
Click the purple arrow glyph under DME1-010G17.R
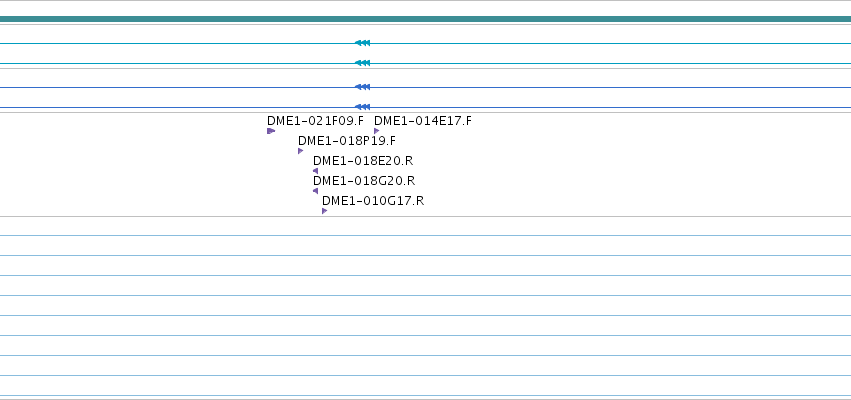point(325,211)
